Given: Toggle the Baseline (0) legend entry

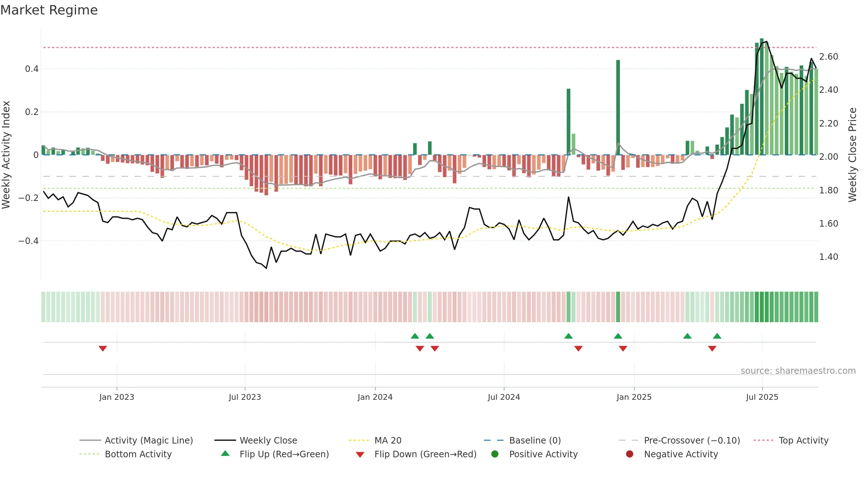Looking at the screenshot, I should [x=522, y=440].
